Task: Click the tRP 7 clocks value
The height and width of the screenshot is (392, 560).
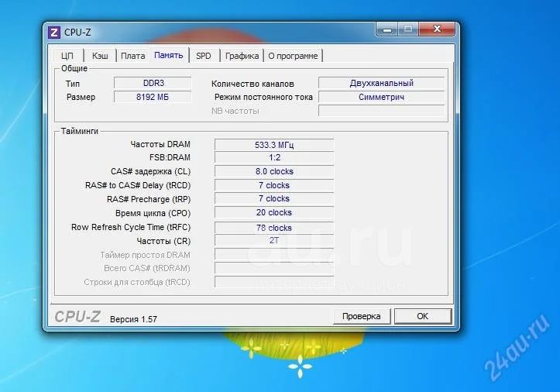Action: (274, 198)
